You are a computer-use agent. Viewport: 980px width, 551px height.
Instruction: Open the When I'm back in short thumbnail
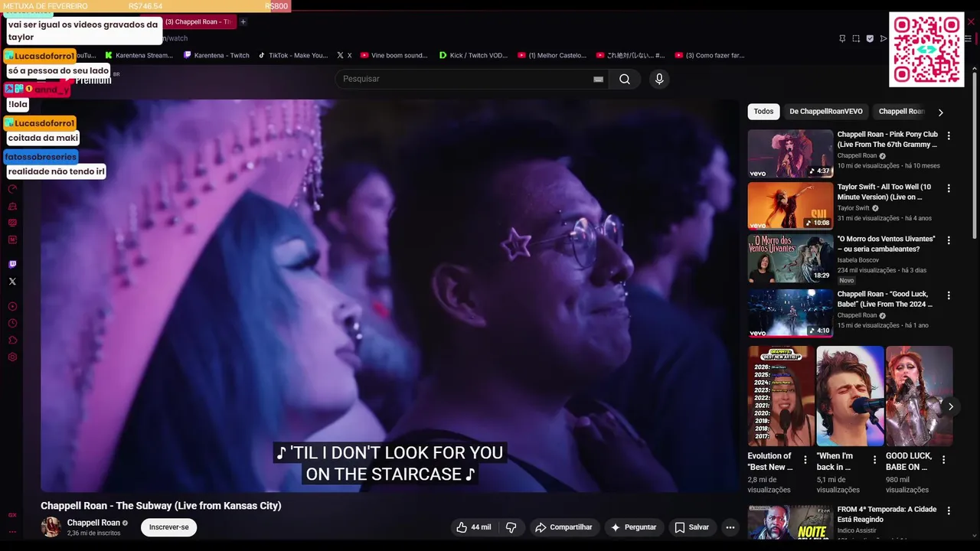(x=850, y=396)
